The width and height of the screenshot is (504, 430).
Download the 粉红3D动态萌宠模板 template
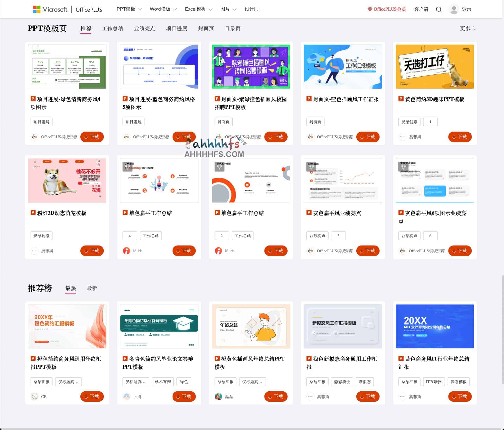[92, 251]
